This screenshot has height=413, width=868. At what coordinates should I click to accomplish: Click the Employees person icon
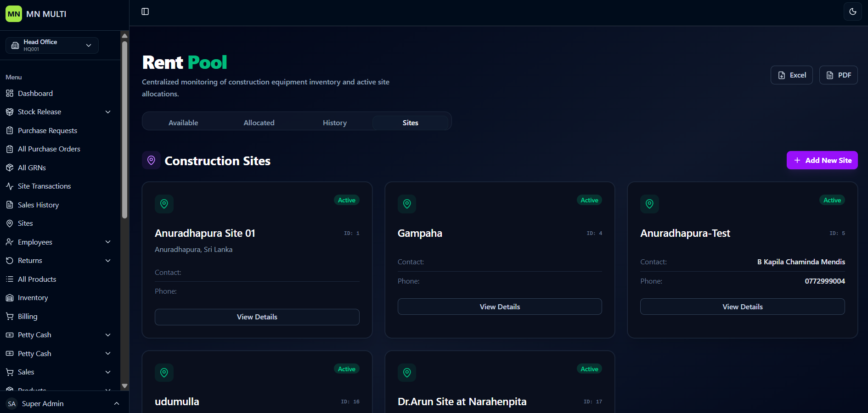coord(10,242)
